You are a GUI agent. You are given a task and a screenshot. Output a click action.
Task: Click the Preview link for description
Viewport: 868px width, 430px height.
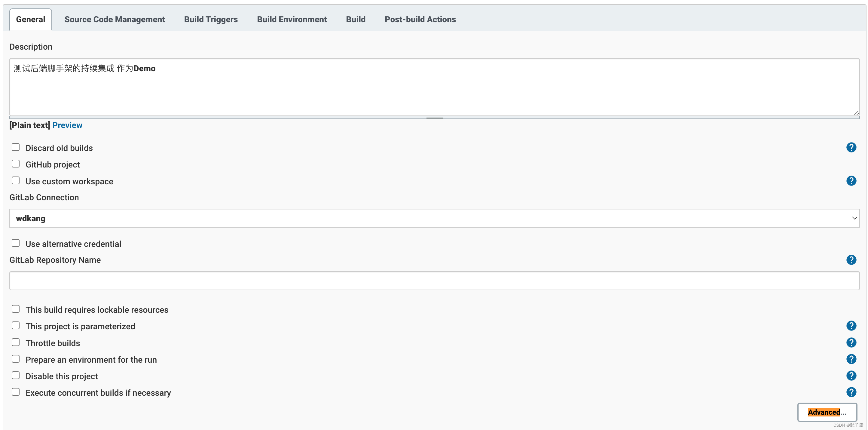[x=67, y=125]
